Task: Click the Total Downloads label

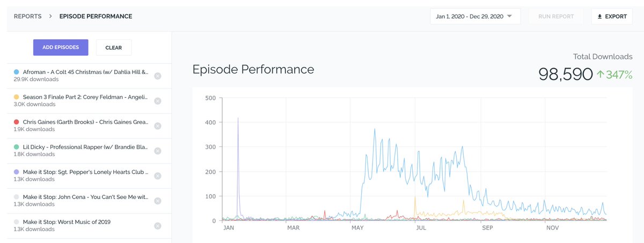Action: click(x=603, y=56)
